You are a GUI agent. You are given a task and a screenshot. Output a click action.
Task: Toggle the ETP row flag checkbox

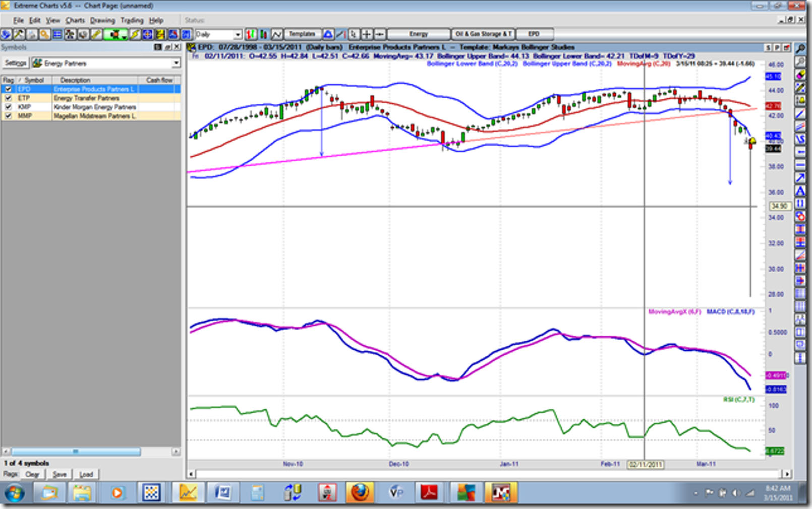(x=8, y=98)
